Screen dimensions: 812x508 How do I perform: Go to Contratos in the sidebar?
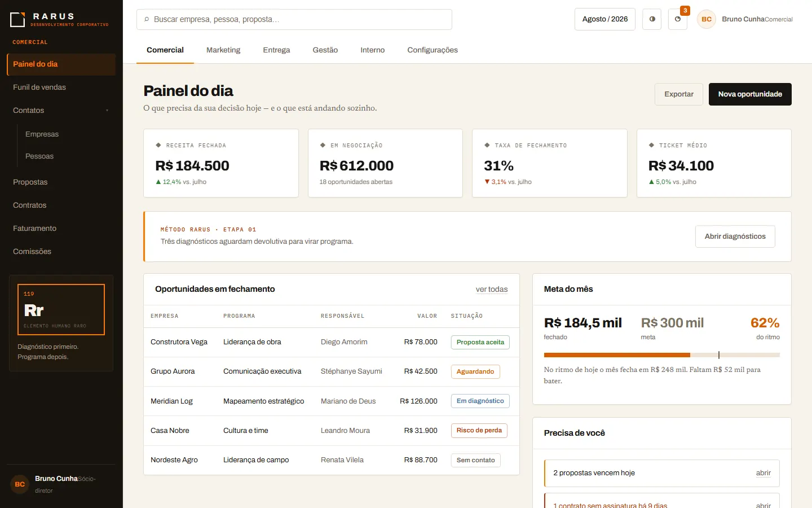61,205
